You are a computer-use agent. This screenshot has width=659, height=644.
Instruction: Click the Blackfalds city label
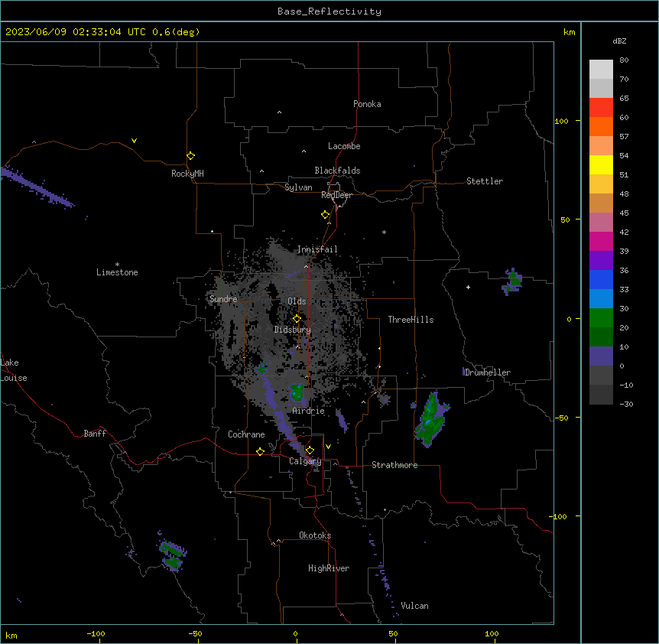pos(337,171)
